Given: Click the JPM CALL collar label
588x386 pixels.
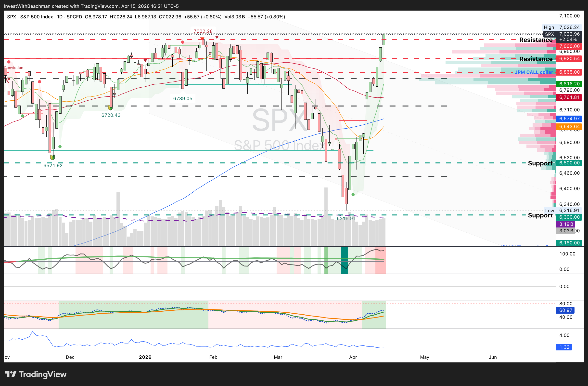Looking at the screenshot, I should (534, 72).
